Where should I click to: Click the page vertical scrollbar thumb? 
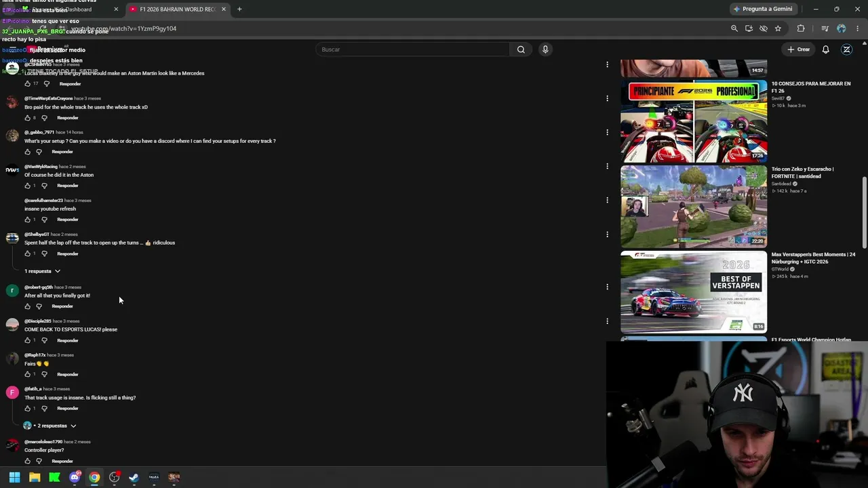tap(864, 212)
